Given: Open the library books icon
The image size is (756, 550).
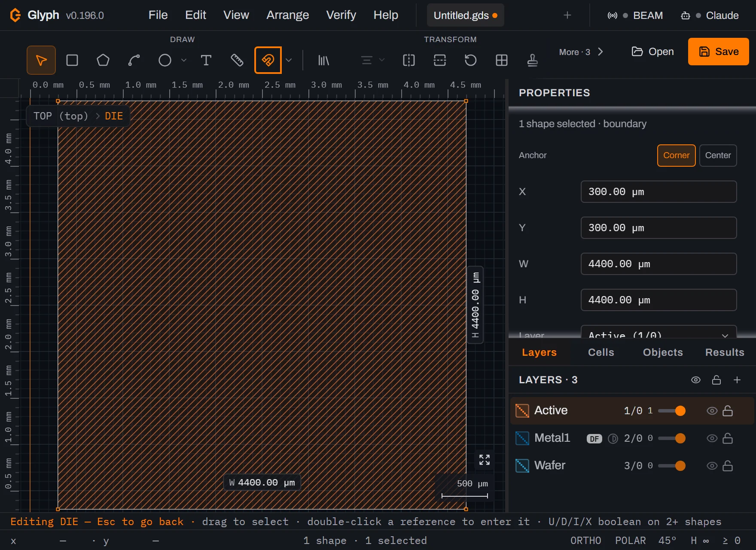Looking at the screenshot, I should tap(323, 60).
